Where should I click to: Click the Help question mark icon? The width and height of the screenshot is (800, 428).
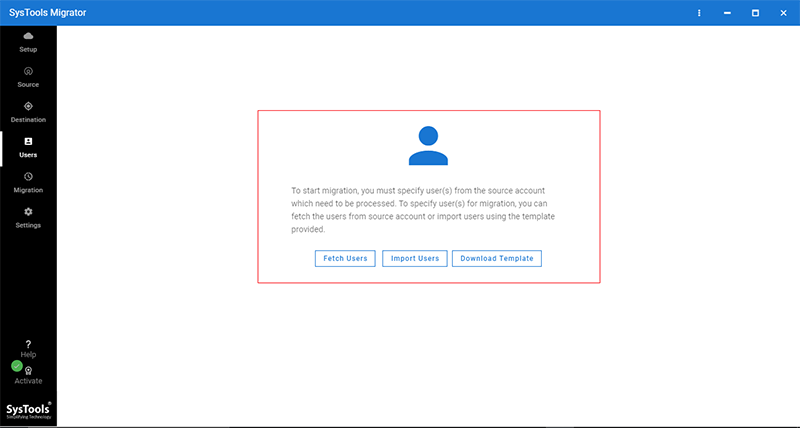[x=28, y=344]
